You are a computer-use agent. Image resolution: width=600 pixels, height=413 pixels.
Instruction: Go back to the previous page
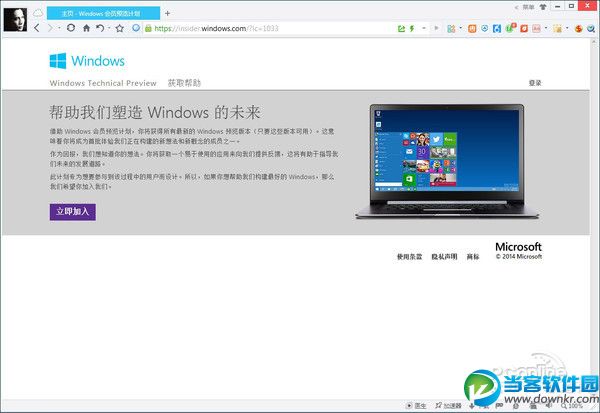coord(37,28)
